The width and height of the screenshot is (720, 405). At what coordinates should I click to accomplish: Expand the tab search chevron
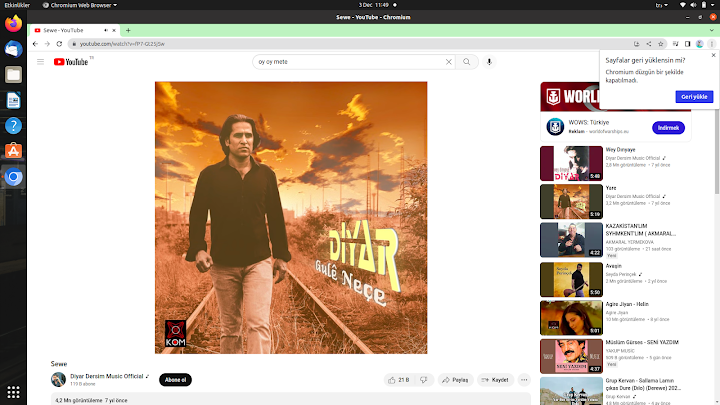[x=711, y=30]
